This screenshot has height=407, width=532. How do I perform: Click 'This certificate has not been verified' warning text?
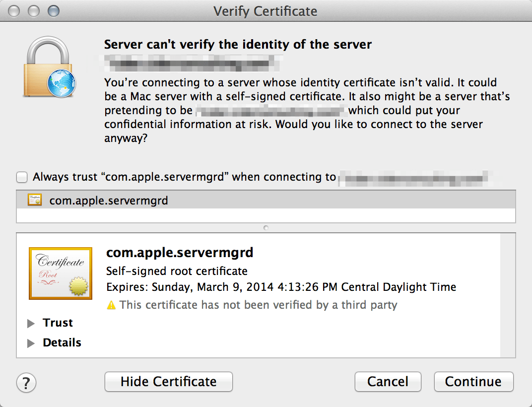click(x=258, y=305)
